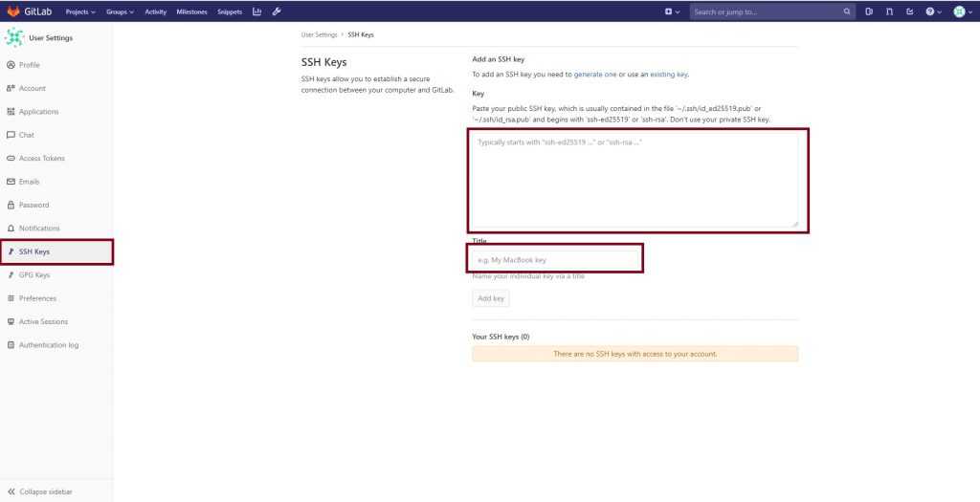Click the Preferences sliders icon
Viewport: 980px width, 502px height.
pyautogui.click(x=10, y=298)
